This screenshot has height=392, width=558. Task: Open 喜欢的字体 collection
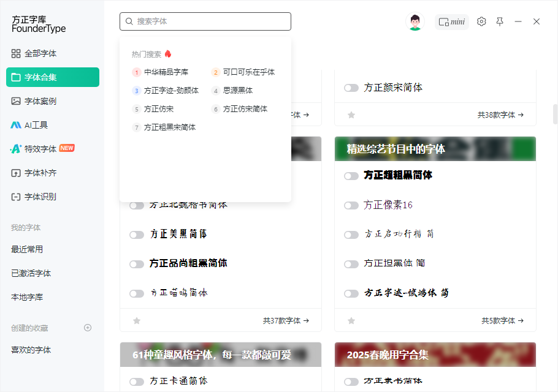coord(31,350)
